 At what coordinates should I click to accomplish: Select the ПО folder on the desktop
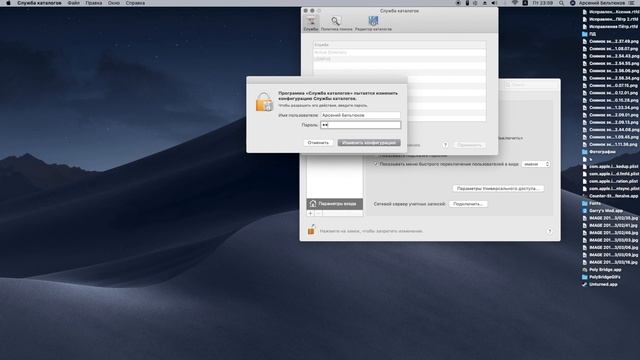pos(589,34)
